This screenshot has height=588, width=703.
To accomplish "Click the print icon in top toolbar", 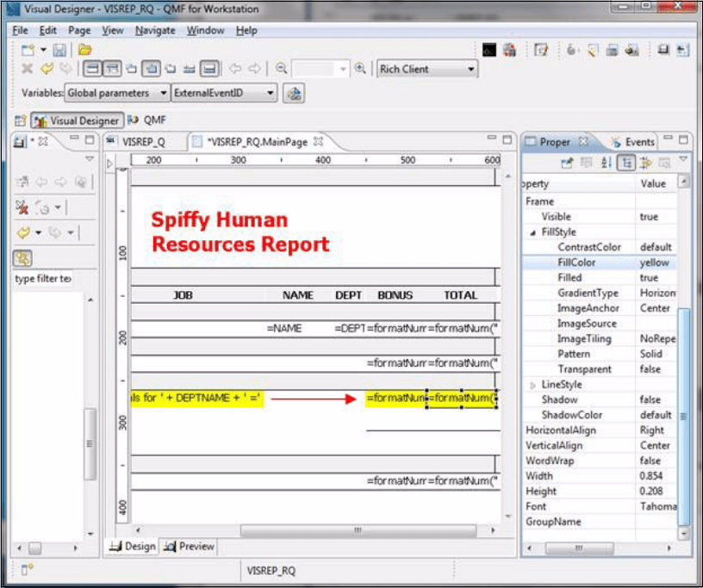I will point(612,50).
